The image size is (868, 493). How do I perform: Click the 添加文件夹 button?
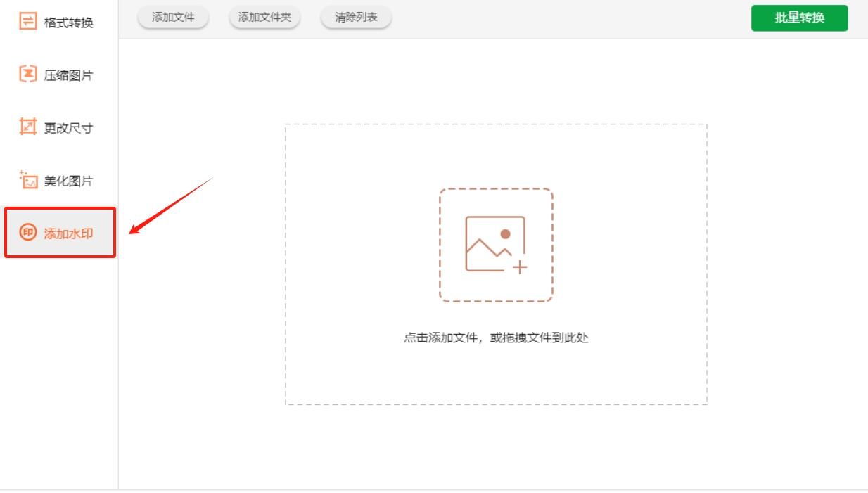264,18
